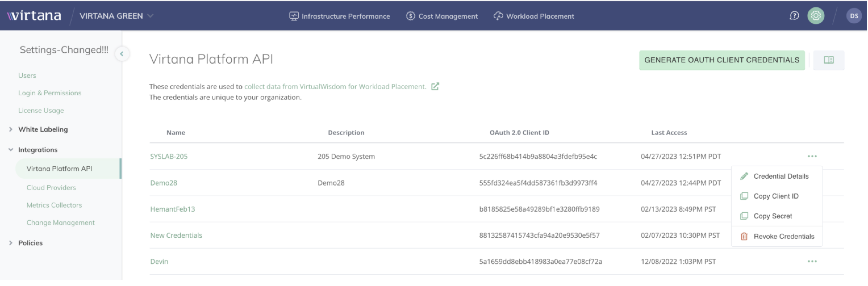Open the three-dot menu for SYSLAB-205
868x286 pixels.
(812, 156)
